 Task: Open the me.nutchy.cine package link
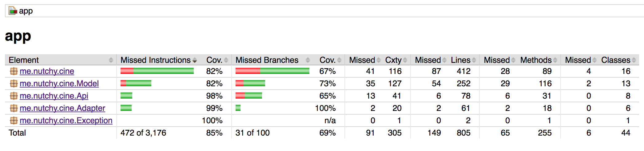pos(47,71)
